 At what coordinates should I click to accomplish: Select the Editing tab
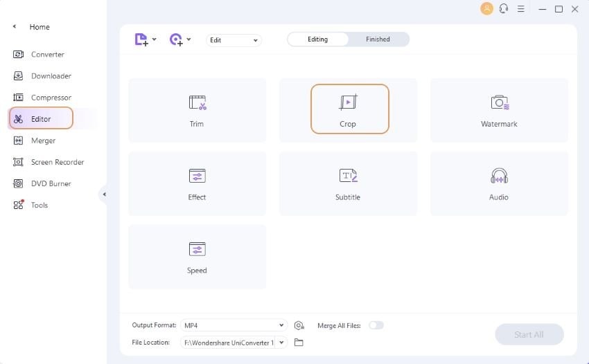(x=318, y=39)
